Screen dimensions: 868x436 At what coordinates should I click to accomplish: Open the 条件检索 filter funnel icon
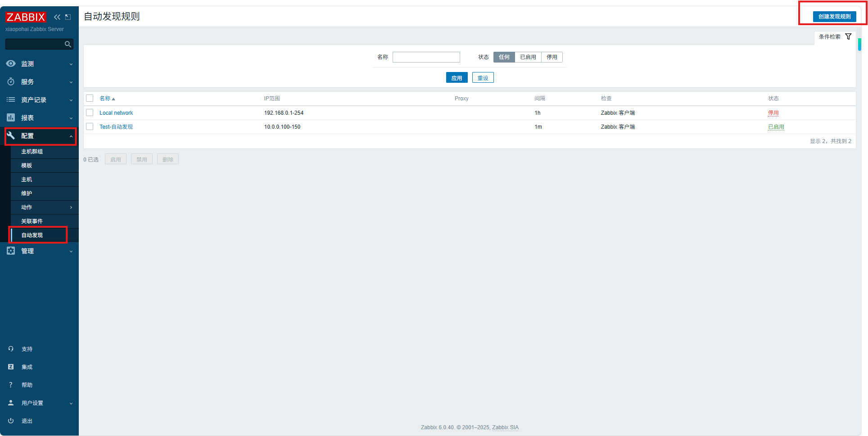tap(849, 36)
